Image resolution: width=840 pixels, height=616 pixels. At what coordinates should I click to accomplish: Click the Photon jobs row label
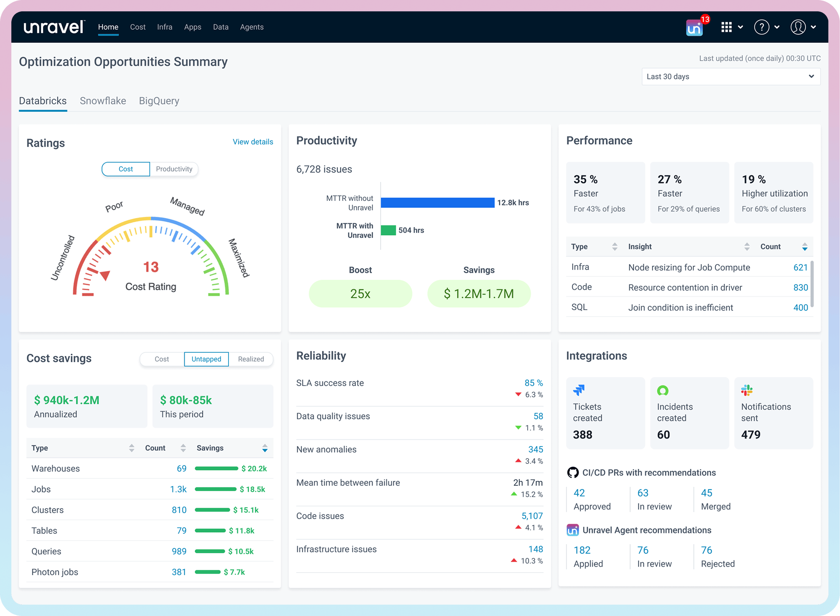pos(55,572)
